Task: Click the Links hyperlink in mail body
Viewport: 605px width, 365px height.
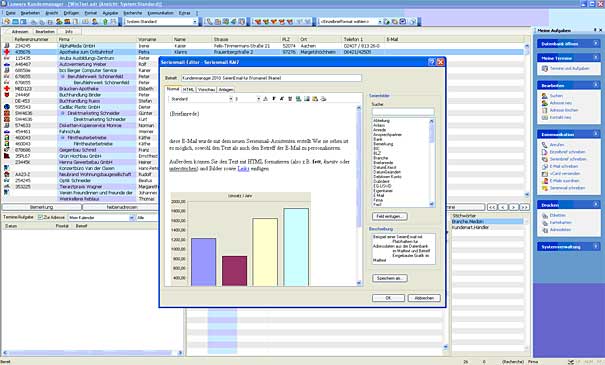Action: [243, 169]
